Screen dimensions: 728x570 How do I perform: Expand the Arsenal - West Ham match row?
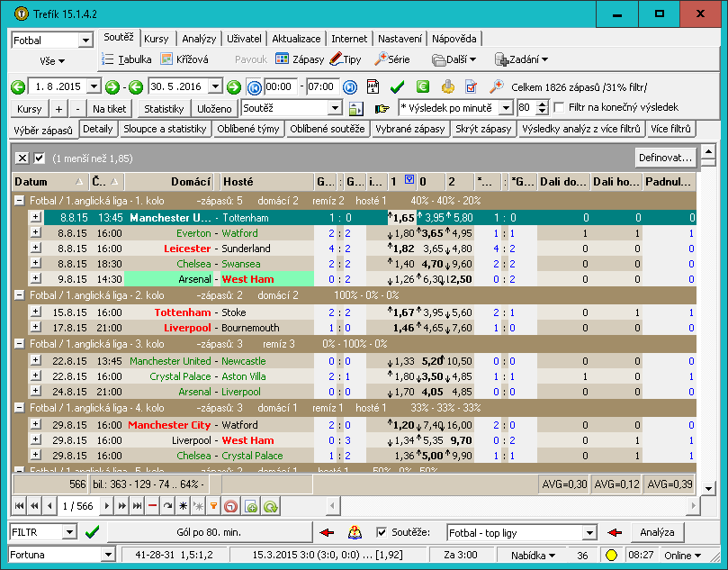(x=36, y=278)
